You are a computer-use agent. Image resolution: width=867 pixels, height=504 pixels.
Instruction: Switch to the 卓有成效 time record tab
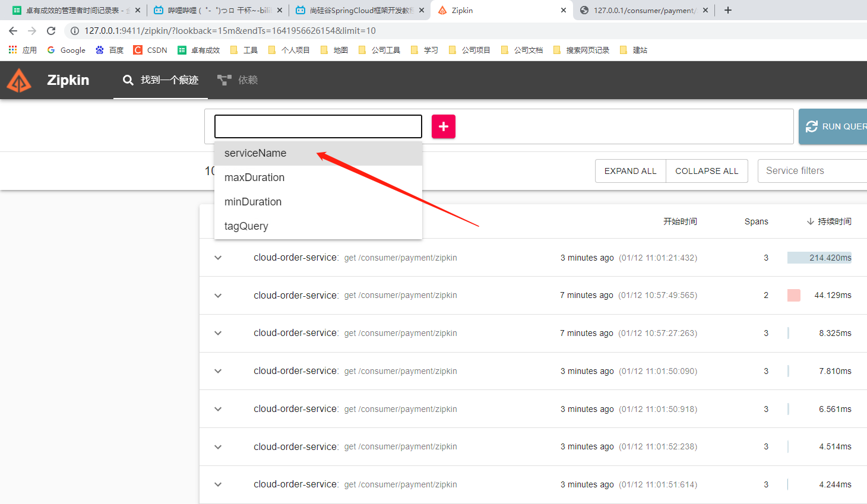pos(76,10)
